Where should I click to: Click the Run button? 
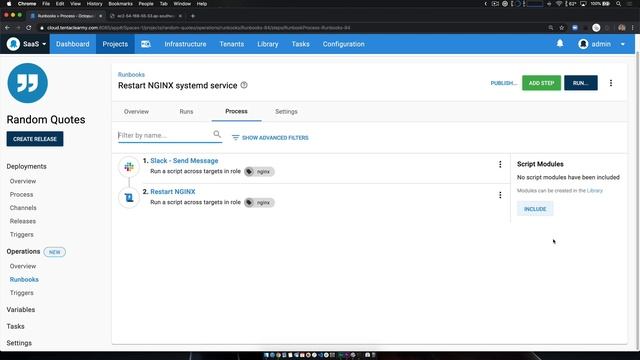(580, 83)
